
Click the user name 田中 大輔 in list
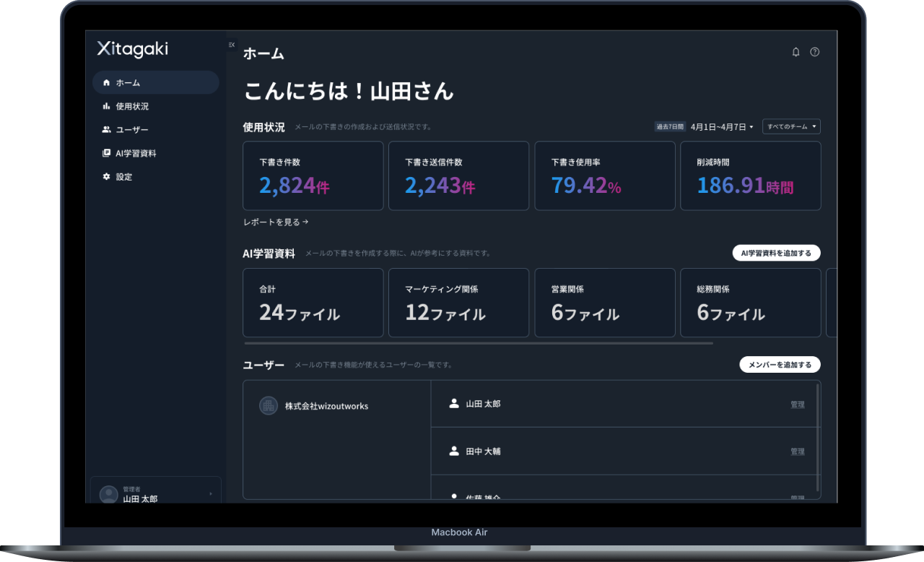(x=483, y=451)
